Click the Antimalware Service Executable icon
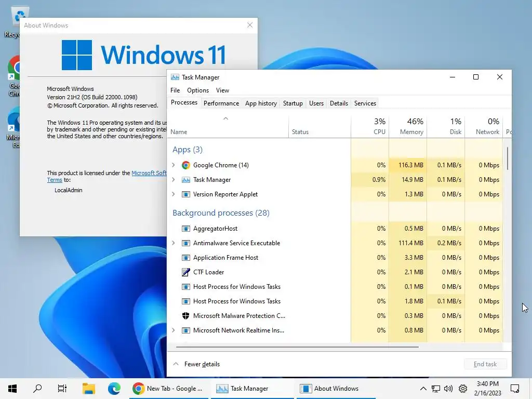This screenshot has height=399, width=532. coord(185,243)
